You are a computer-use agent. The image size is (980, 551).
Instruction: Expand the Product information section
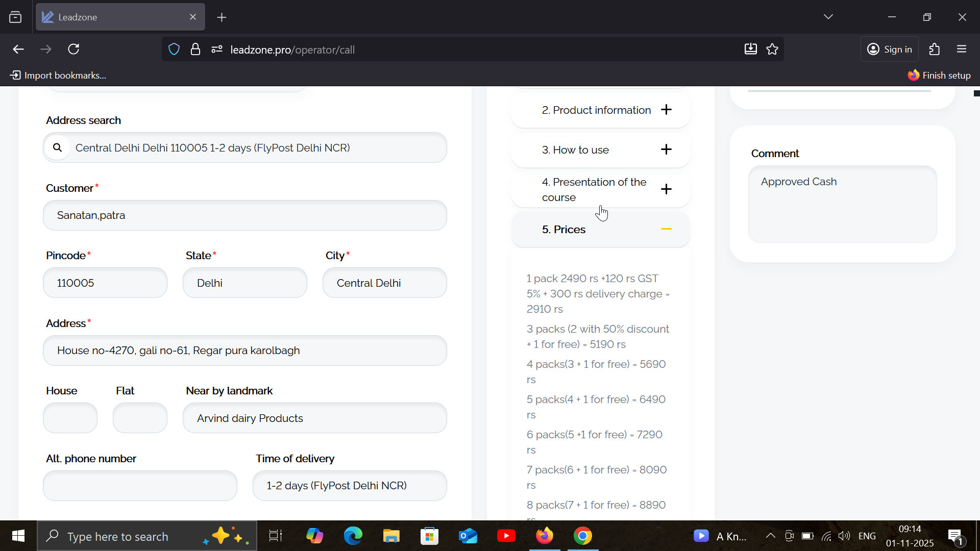(666, 110)
